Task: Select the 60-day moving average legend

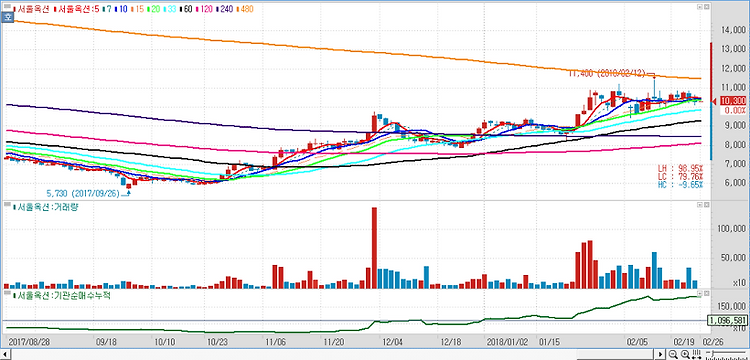Action: pos(186,9)
